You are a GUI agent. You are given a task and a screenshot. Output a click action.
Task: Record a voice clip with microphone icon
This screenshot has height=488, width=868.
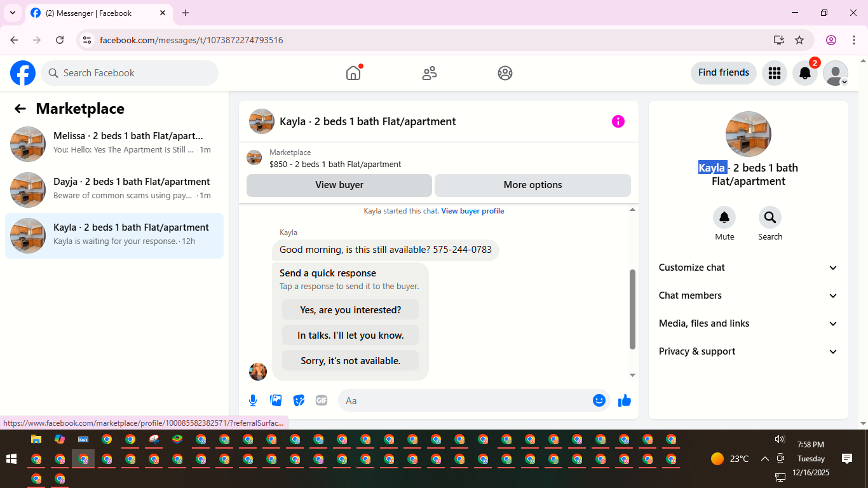(253, 400)
